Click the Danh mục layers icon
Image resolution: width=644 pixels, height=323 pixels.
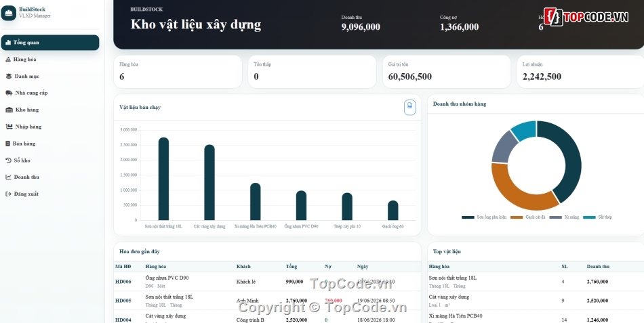pos(9,77)
